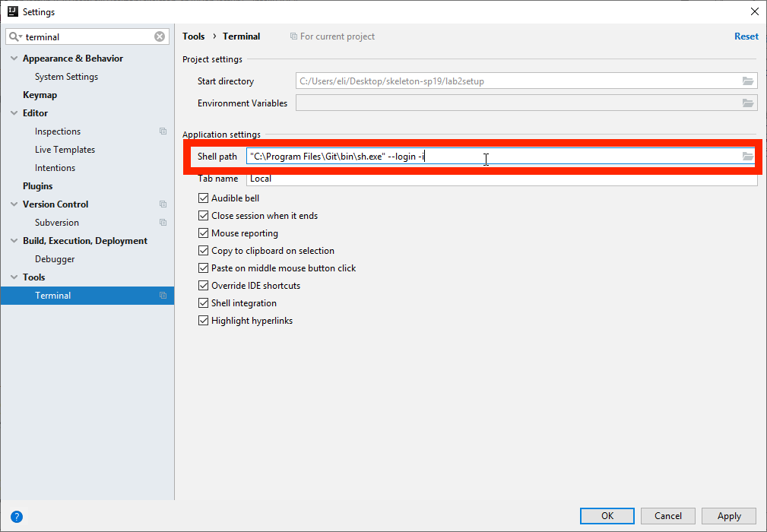The height and width of the screenshot is (532, 767).
Task: Open Debugger settings
Action: pos(55,258)
